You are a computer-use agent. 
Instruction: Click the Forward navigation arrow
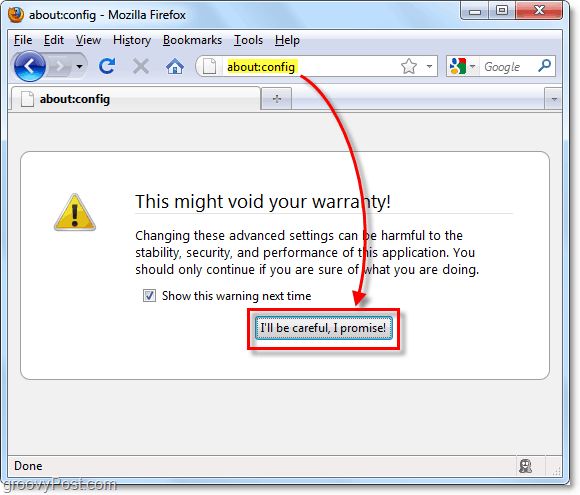click(x=59, y=67)
